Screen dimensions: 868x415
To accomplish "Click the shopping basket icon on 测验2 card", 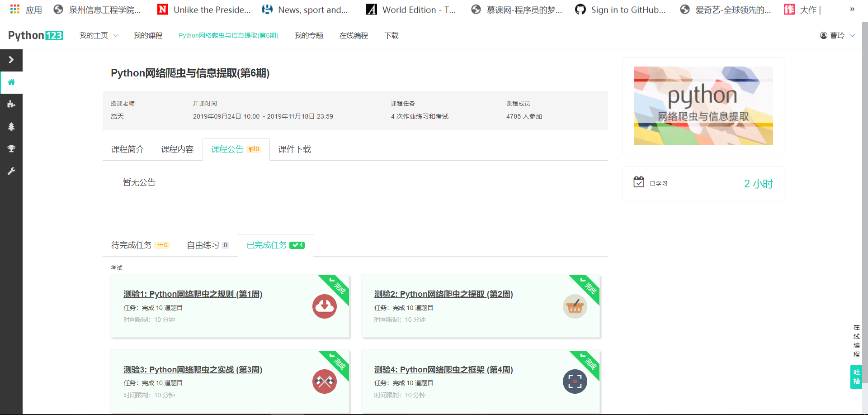I will (575, 306).
